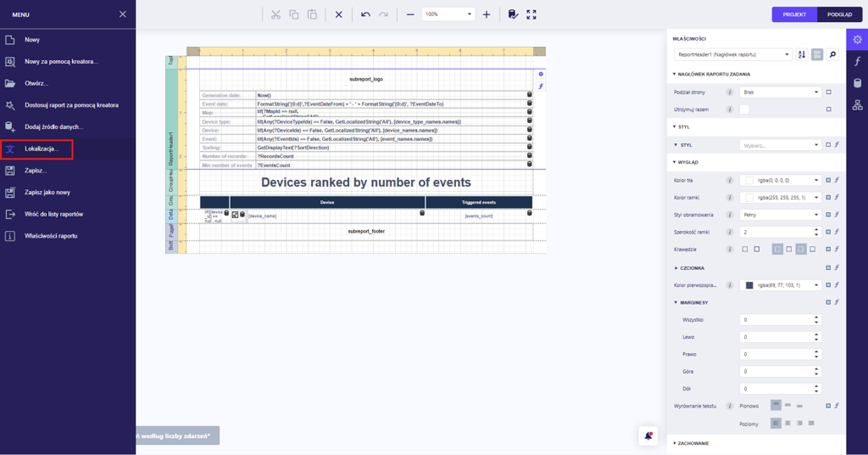Click the undo arrow in the toolbar
Viewport: 868px width, 455px height.
(x=366, y=15)
